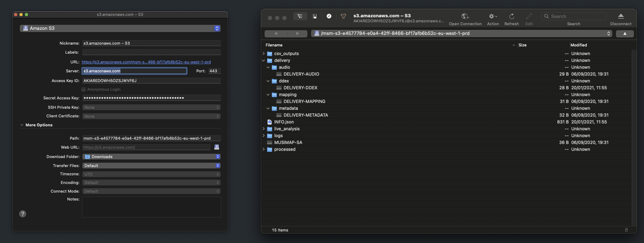Expand the processed folder
The image size is (644, 243).
tap(264, 149)
